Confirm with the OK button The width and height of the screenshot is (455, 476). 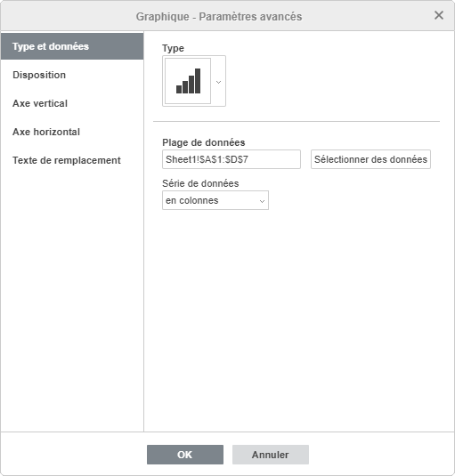pyautogui.click(x=185, y=455)
